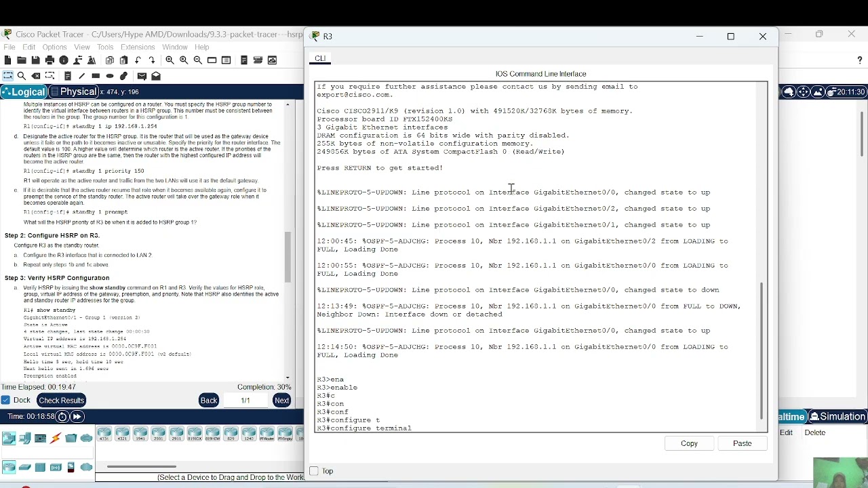
Task: Zoom out with the magnifier minus icon
Action: pyautogui.click(x=197, y=60)
